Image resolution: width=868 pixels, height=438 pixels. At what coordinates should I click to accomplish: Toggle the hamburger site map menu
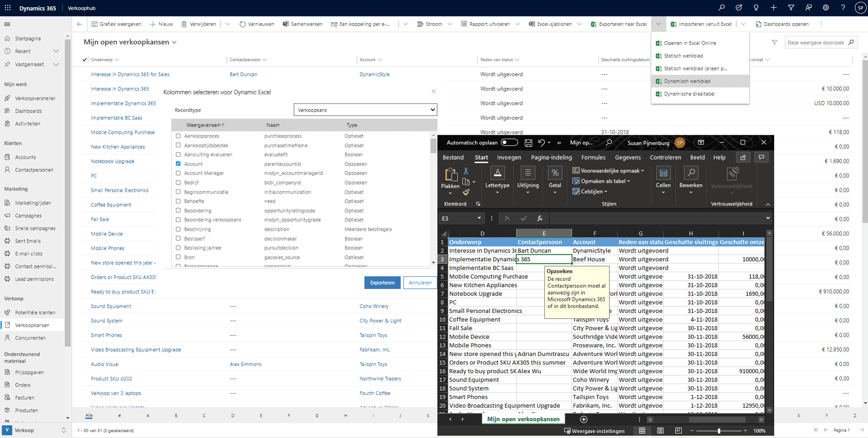coord(7,24)
